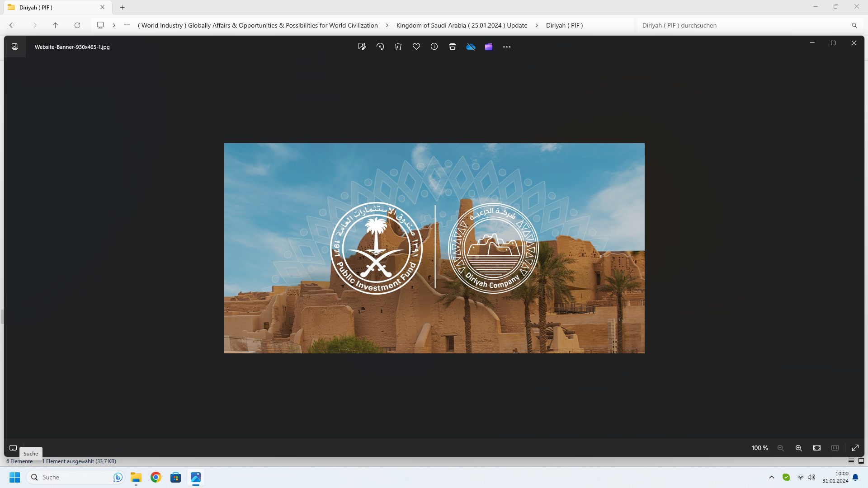Screen dimensions: 868x488
Task: Refresh the Explorer folder view
Action: click(77, 25)
